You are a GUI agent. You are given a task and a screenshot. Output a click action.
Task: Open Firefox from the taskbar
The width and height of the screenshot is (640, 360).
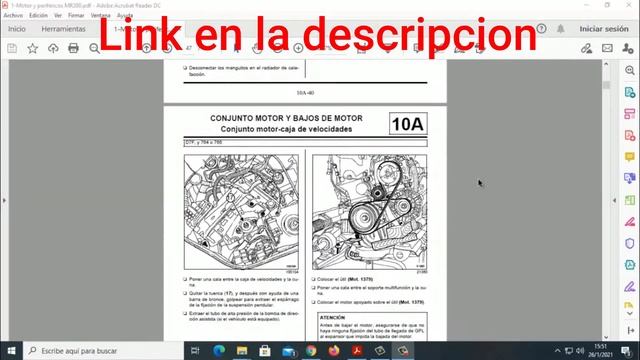(x=334, y=351)
